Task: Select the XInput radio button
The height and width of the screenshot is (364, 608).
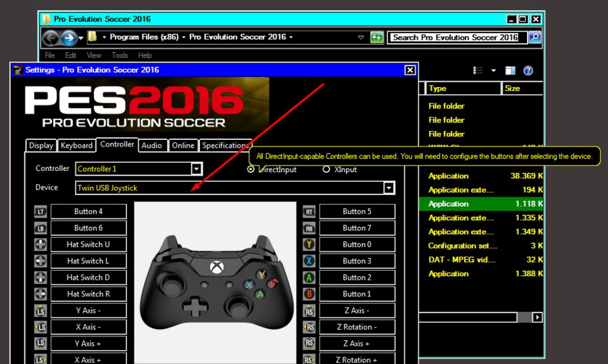Action: pos(326,170)
